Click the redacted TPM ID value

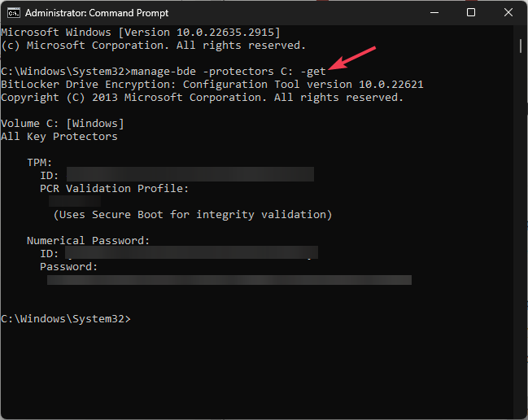pos(190,175)
